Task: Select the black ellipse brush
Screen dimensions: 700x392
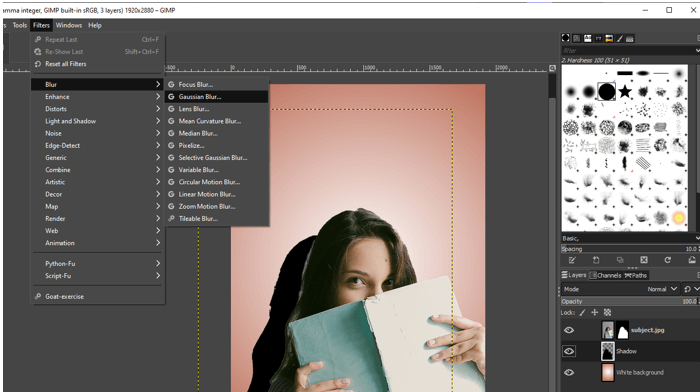Action: [643, 73]
